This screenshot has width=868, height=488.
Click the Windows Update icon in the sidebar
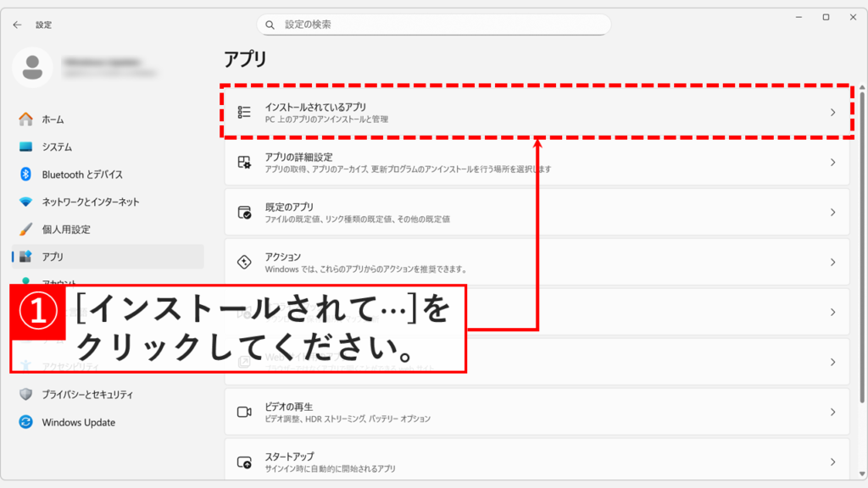click(x=27, y=423)
